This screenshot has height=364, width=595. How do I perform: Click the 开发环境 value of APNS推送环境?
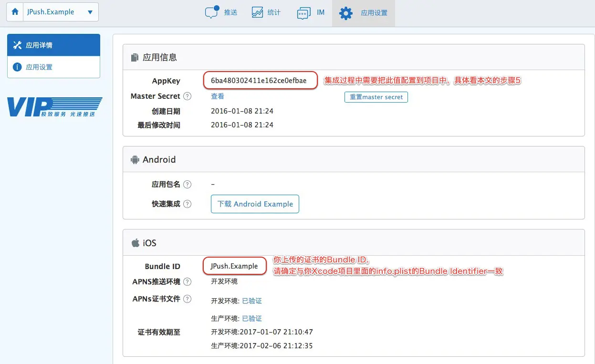224,281
